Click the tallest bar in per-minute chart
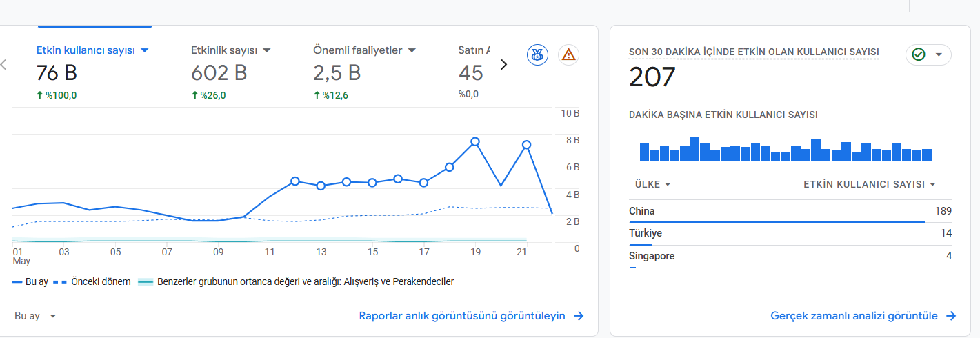980x338 pixels. [x=694, y=149]
